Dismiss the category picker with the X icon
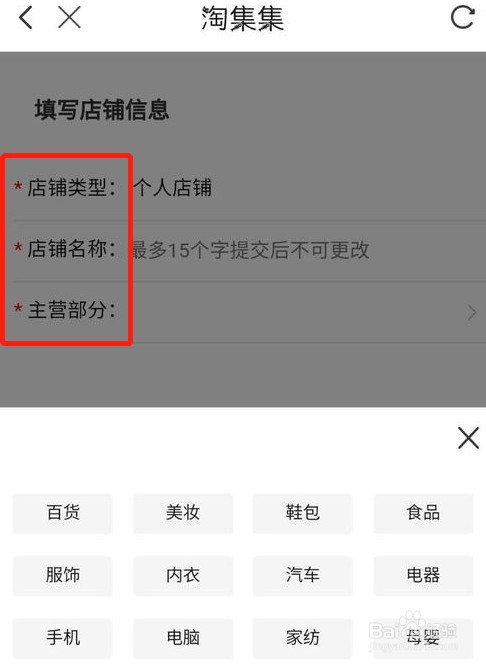Viewport: 486px width, 664px height. 468,438
